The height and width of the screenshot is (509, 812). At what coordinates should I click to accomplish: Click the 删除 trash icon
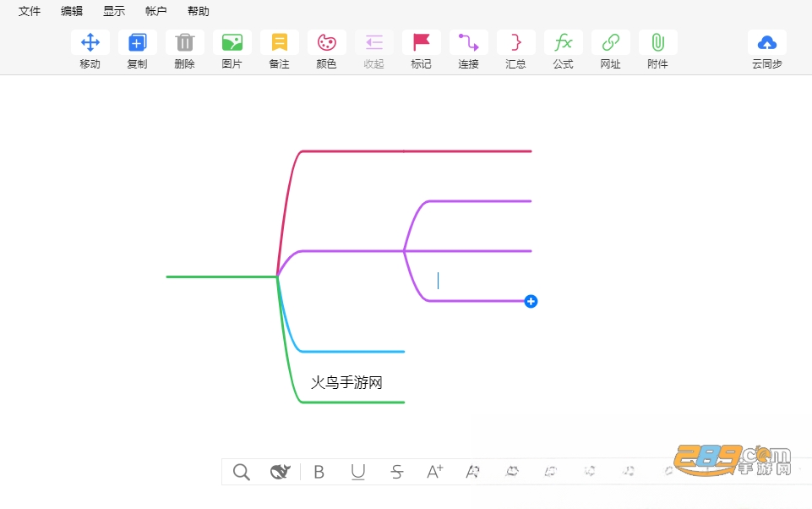pyautogui.click(x=185, y=42)
